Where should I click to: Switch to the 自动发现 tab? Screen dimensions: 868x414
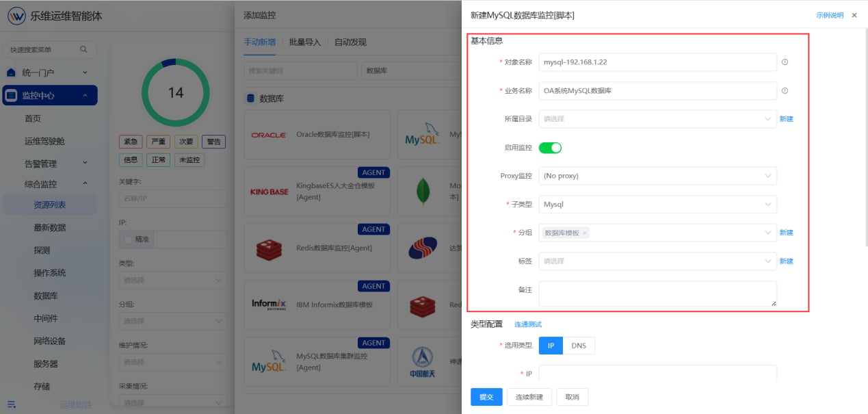pos(350,42)
